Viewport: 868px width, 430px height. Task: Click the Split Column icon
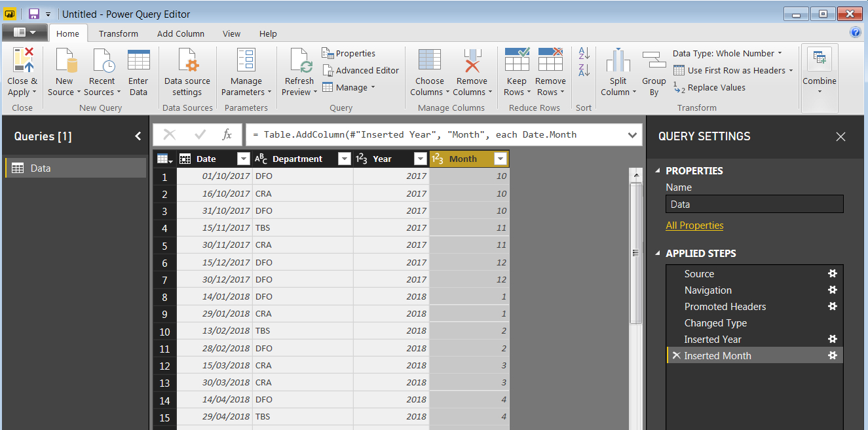[618, 60]
